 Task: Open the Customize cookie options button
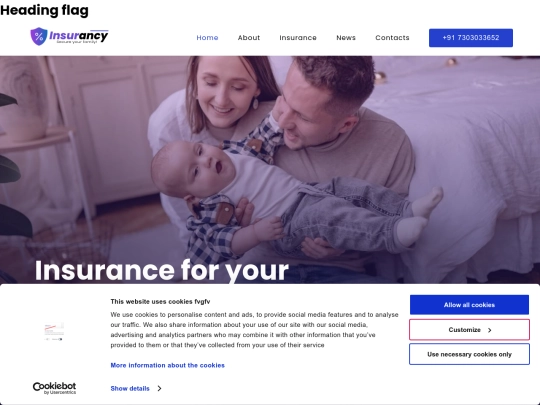pos(469,330)
